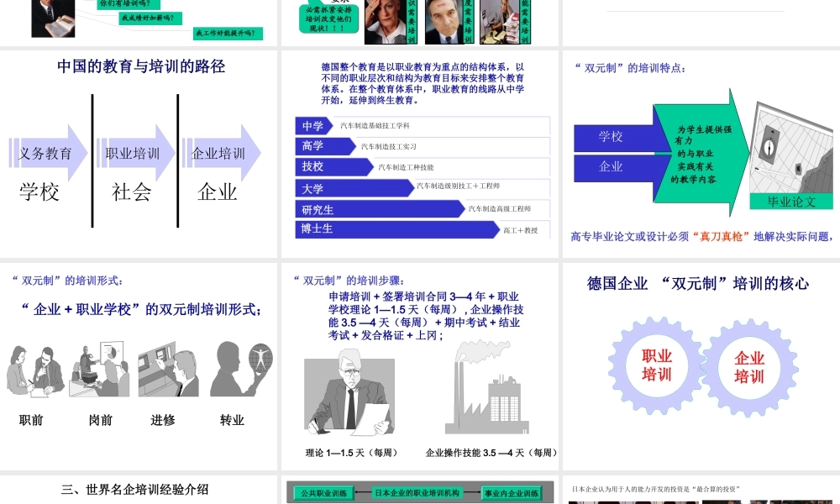840x504 pixels.
Task: Click the German education system paragraph
Action: [x=423, y=83]
